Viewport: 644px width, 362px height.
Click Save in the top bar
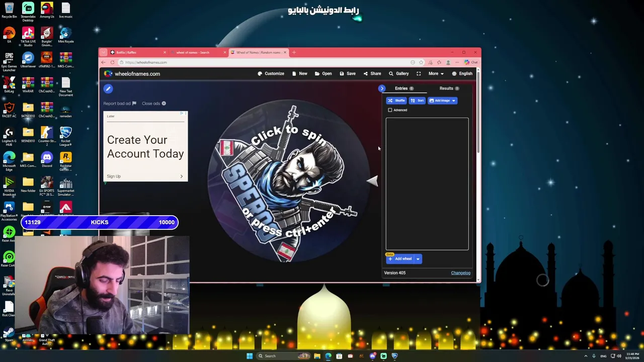coord(347,74)
